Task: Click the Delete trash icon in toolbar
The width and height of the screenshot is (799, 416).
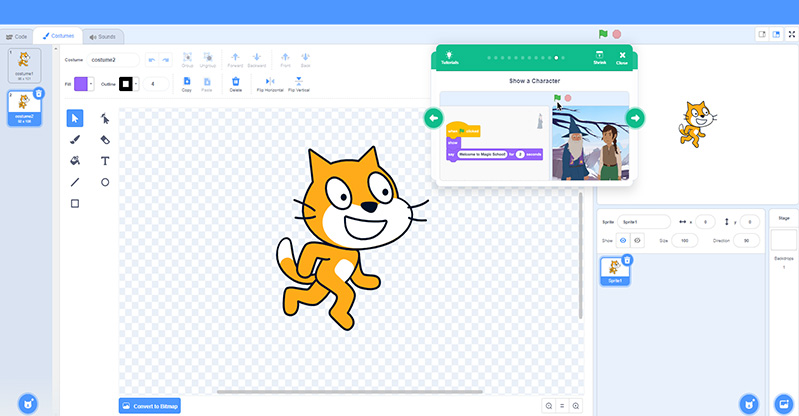Action: (x=235, y=84)
